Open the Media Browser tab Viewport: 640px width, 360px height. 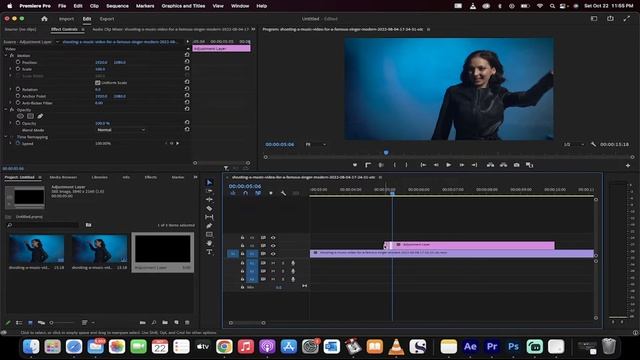point(63,177)
